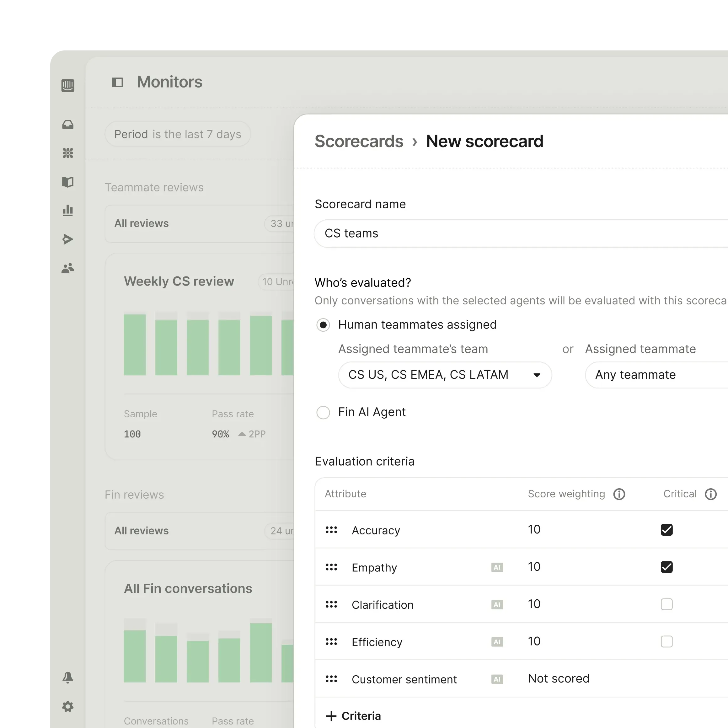Check the Critical checkbox for Clarification
This screenshot has width=728, height=728.
[666, 604]
